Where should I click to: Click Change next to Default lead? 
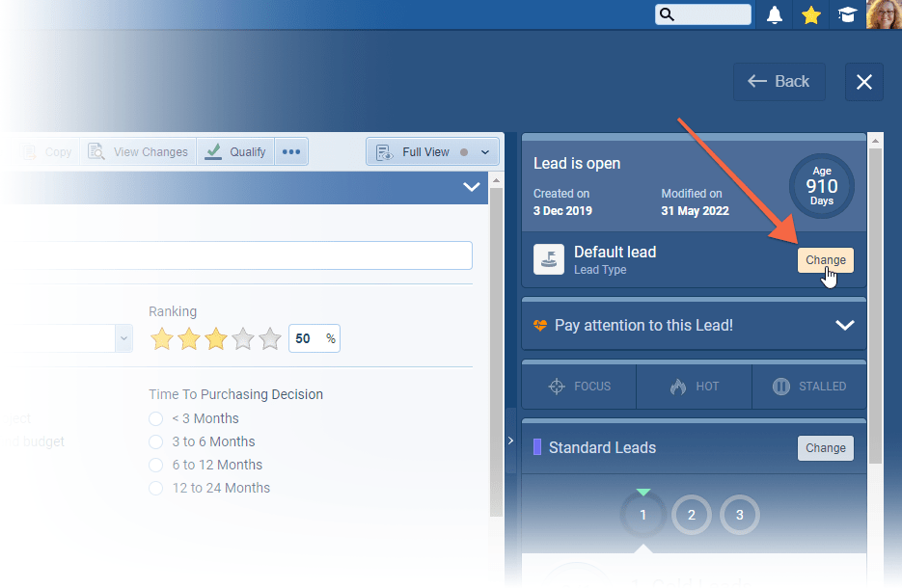pos(825,260)
